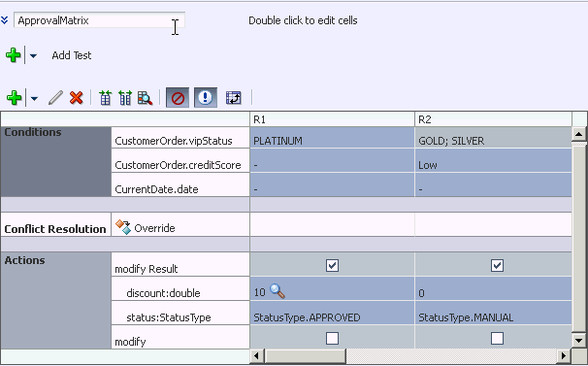Image resolution: width=588 pixels, height=366 pixels.
Task: Click green plus icon in table toolbar
Action: point(14,98)
